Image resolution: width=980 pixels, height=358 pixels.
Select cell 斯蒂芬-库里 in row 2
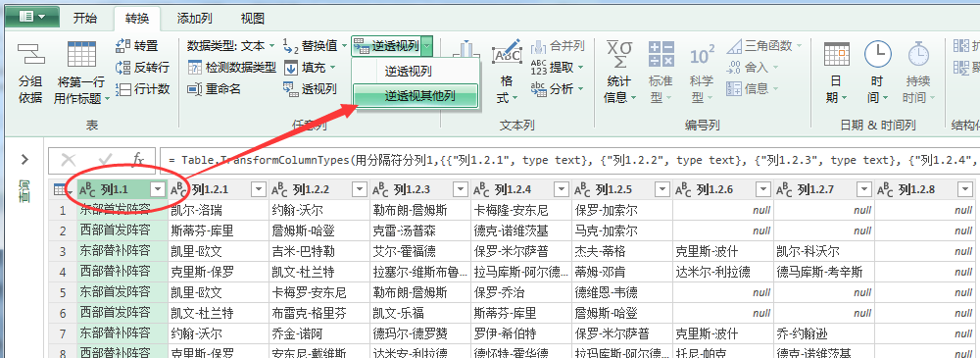pos(219,230)
